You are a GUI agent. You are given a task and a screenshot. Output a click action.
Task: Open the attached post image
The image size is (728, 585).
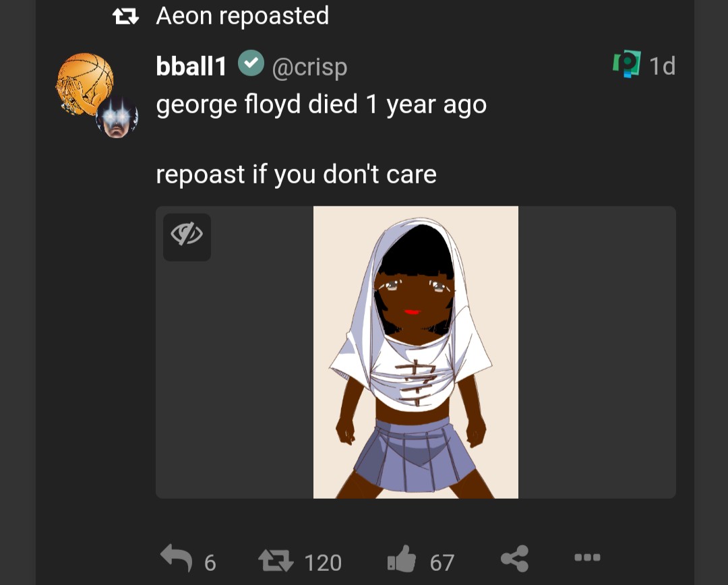(x=415, y=352)
